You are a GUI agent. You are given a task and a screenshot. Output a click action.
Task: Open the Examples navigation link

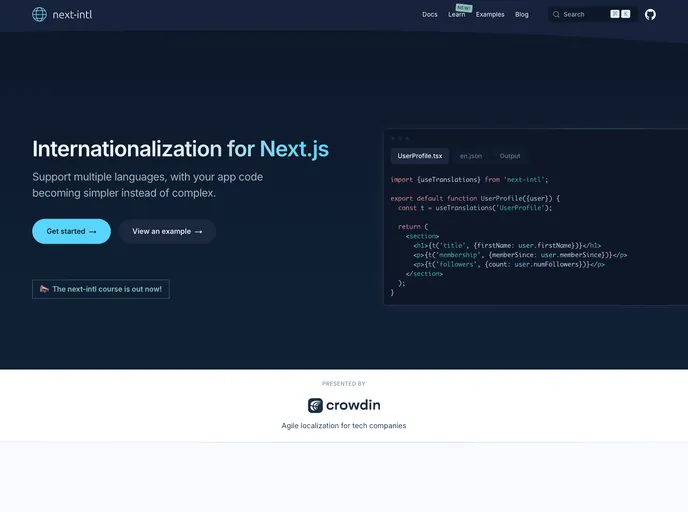click(x=490, y=15)
